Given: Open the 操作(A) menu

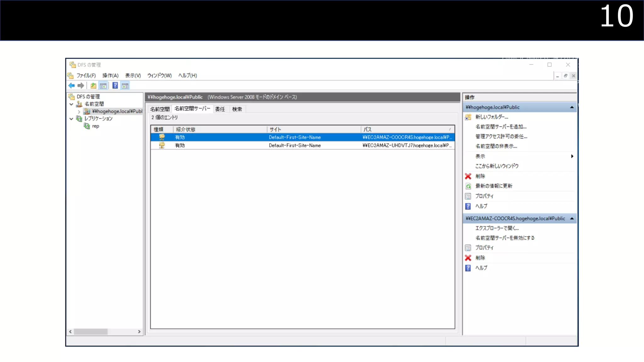Looking at the screenshot, I should 110,75.
